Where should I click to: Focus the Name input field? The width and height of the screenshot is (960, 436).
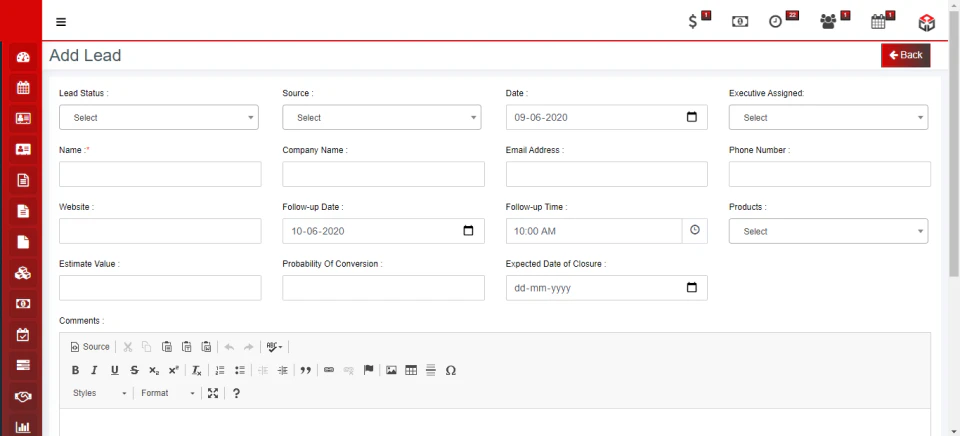pos(160,174)
